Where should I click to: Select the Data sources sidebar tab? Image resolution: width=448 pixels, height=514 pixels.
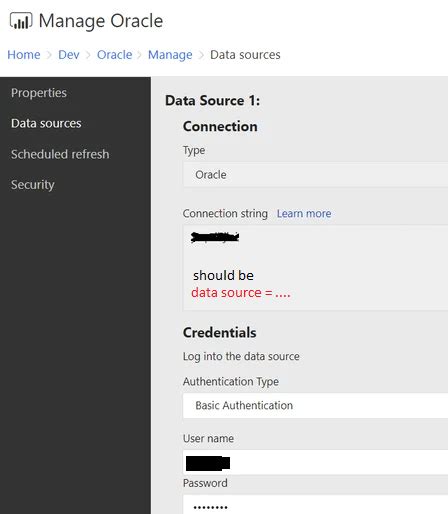click(x=46, y=123)
